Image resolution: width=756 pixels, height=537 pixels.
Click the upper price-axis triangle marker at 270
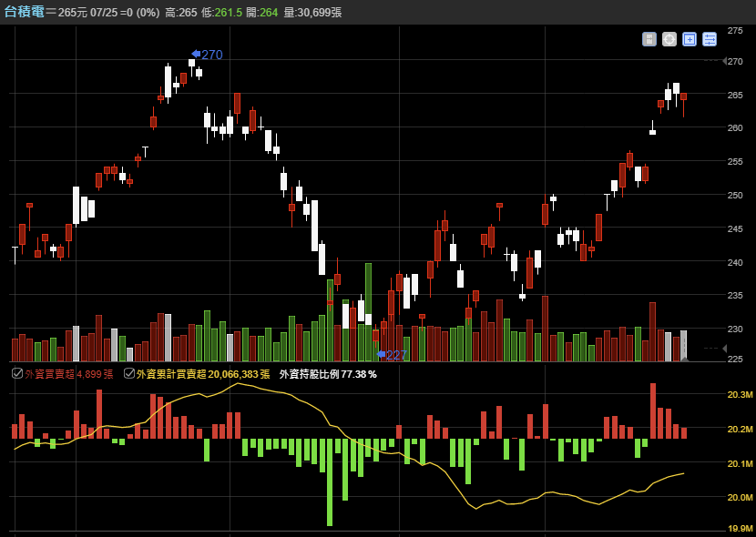click(725, 61)
